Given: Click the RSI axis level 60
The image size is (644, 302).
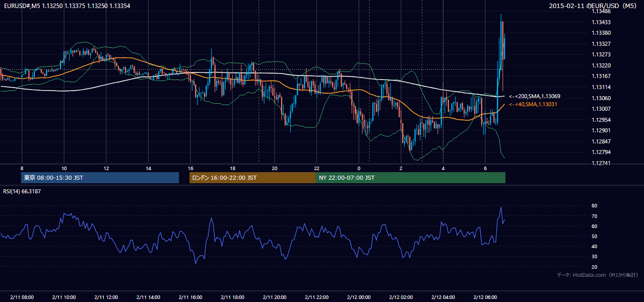Looking at the screenshot, I should click(x=595, y=226).
